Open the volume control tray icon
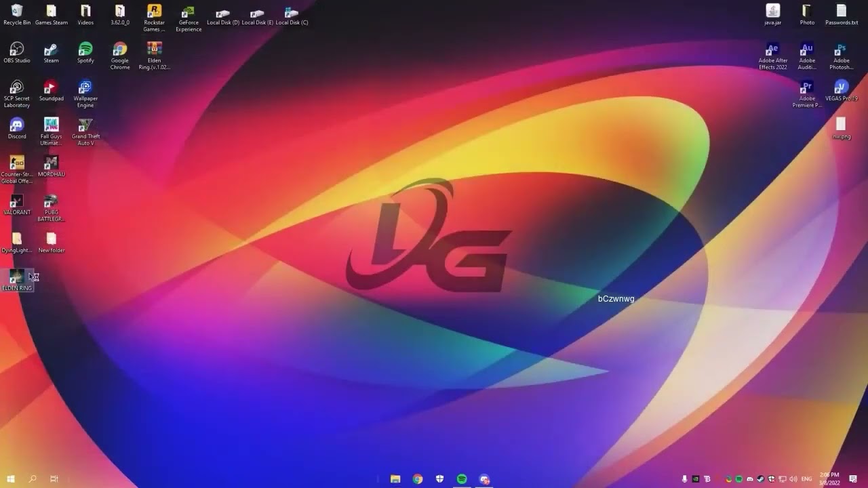The width and height of the screenshot is (868, 488). (793, 479)
